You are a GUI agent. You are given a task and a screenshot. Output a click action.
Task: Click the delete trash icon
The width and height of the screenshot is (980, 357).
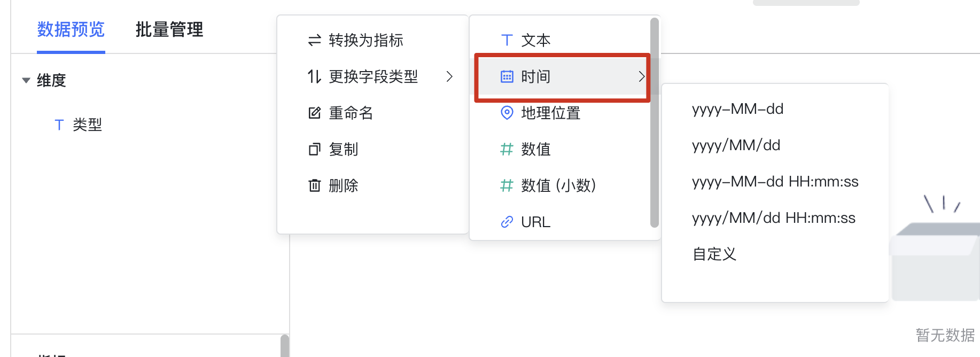[x=314, y=185]
